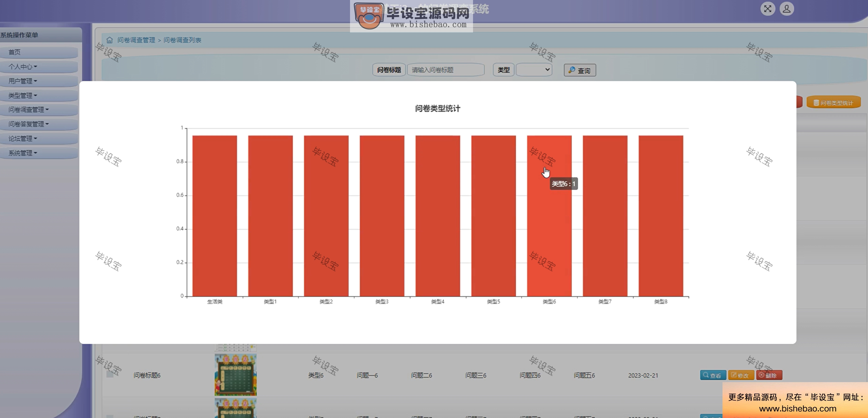The image size is (868, 418).
Task: Click the 2023-02-21 date cell
Action: (x=643, y=375)
